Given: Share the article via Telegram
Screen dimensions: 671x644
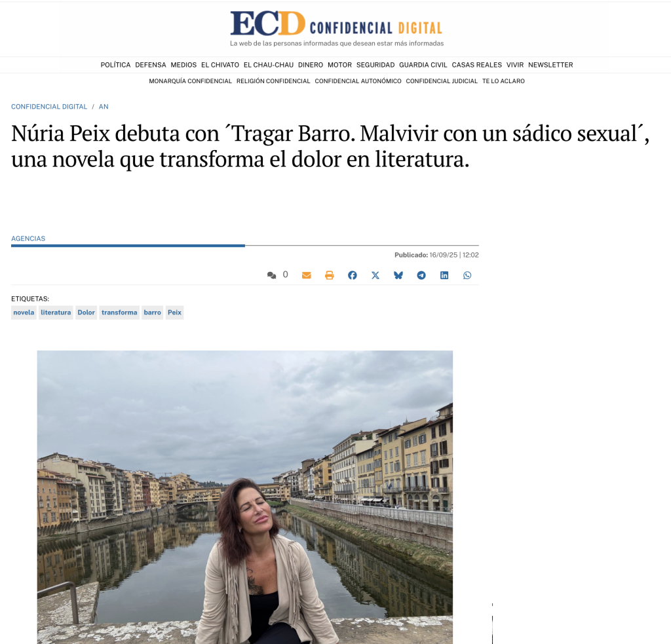Looking at the screenshot, I should (421, 275).
